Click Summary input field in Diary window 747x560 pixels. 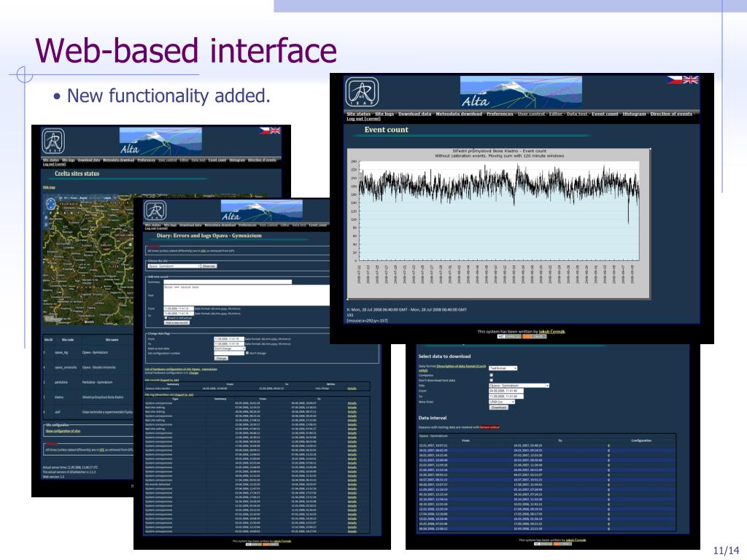(x=228, y=282)
